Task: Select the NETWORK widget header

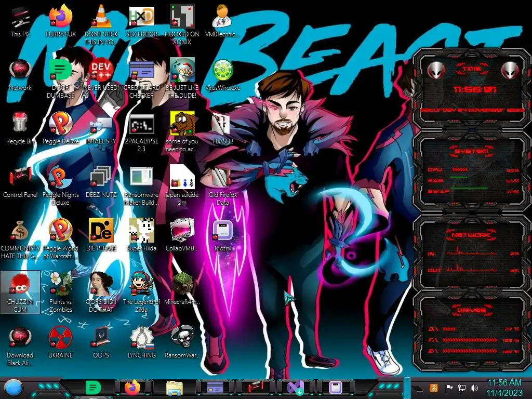Action: click(472, 235)
